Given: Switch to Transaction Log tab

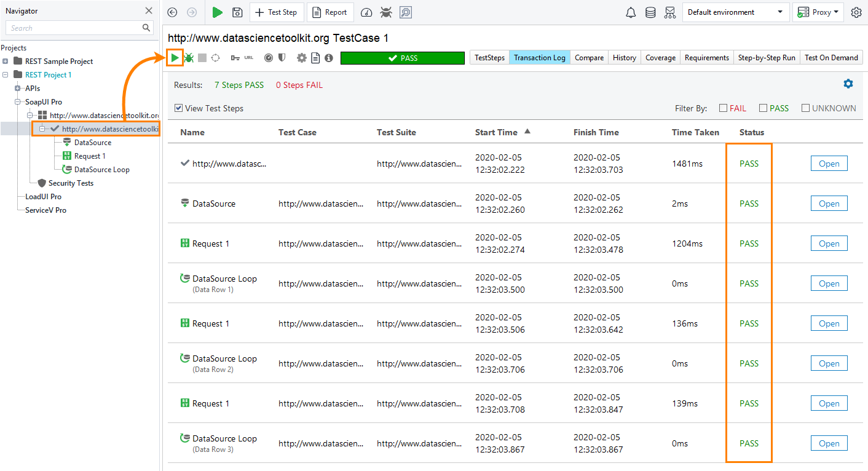Looking at the screenshot, I should 540,58.
